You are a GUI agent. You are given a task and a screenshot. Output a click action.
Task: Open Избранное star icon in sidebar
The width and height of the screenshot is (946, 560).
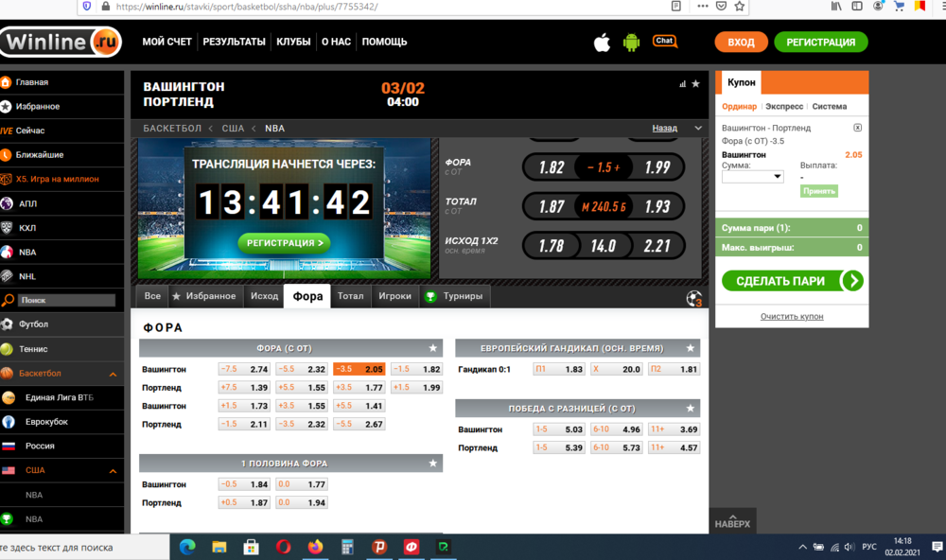[6, 106]
